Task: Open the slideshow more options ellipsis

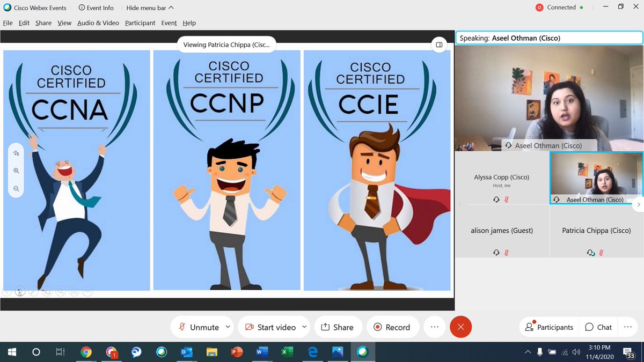Action: (87, 291)
